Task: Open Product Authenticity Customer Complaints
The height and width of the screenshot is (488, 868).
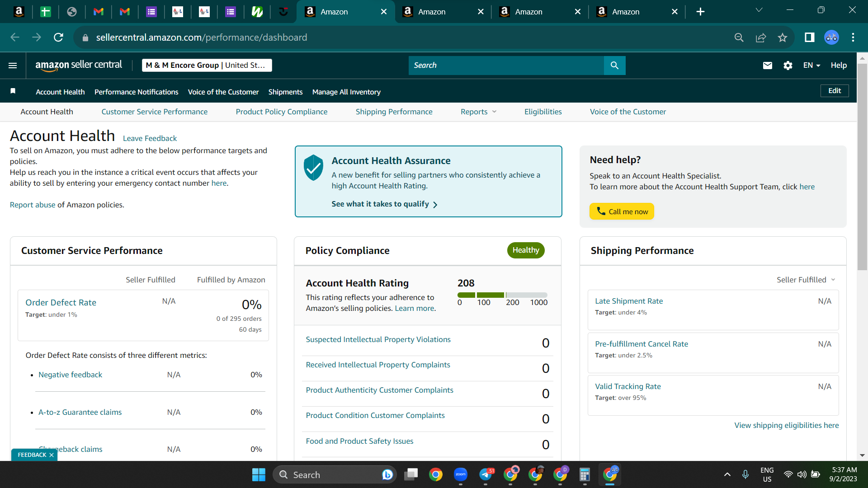Action: [379, 390]
